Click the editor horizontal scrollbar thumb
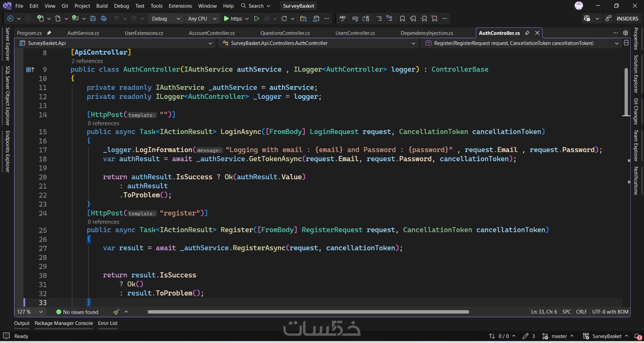 pos(308,312)
